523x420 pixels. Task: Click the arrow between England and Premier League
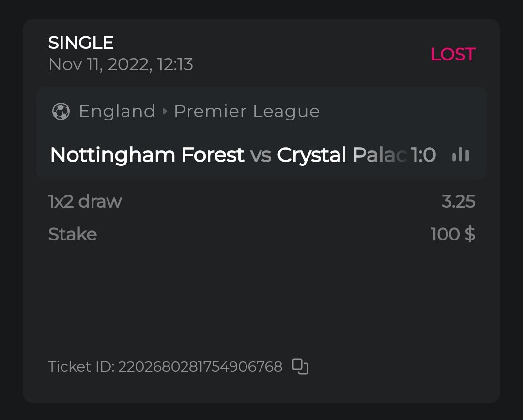coord(165,112)
